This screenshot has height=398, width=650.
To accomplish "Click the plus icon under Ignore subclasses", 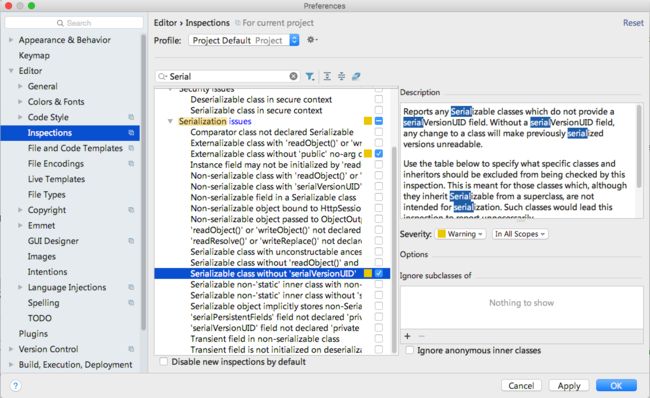I will pos(407,336).
